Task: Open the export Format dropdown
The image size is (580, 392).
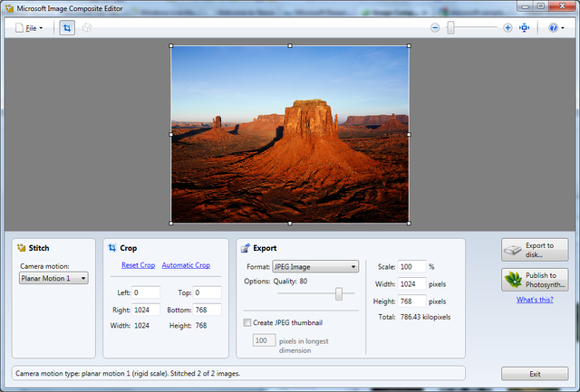Action: [x=315, y=266]
